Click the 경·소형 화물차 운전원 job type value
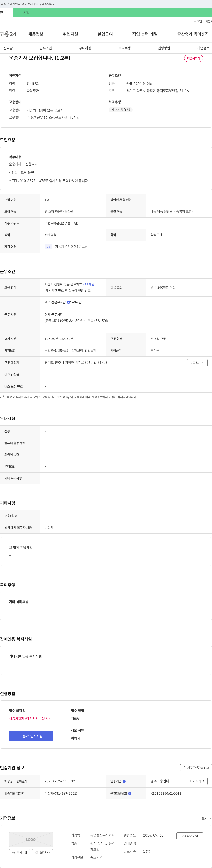Viewport: 212px width, 868px height. pyautogui.click(x=59, y=212)
